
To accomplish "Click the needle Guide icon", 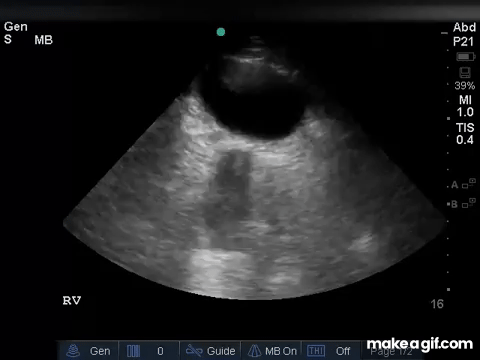I will click(x=194, y=350).
